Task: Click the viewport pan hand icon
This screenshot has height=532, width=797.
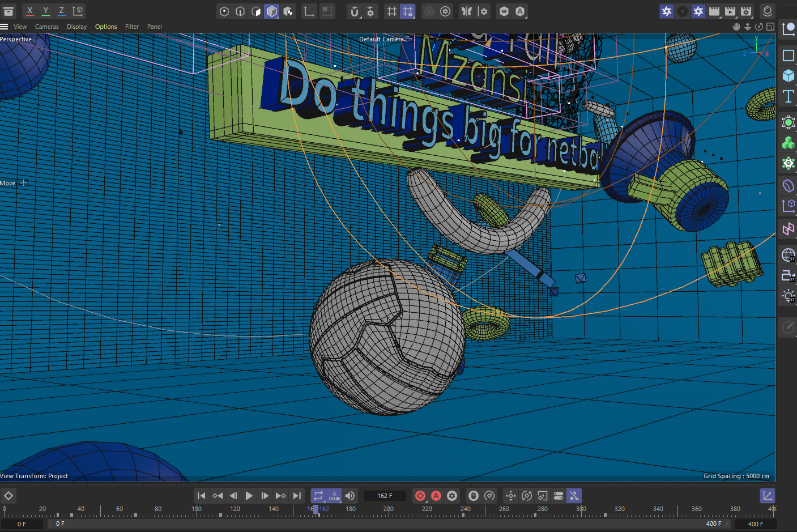Action: (736, 27)
